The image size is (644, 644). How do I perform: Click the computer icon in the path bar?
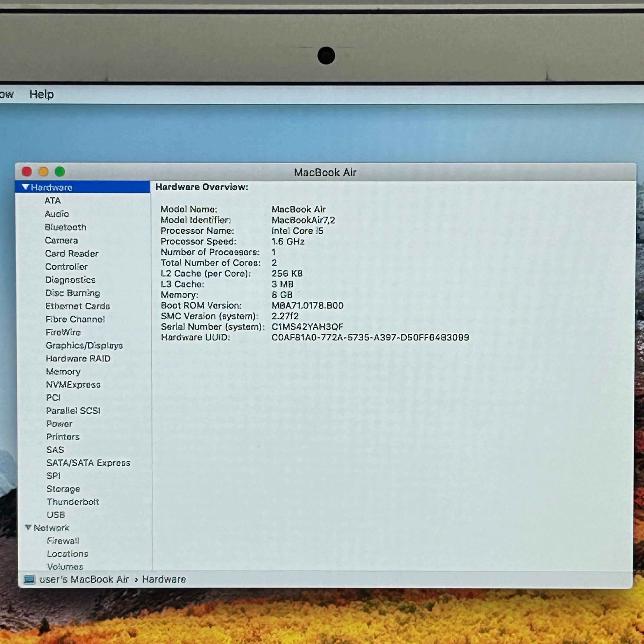tap(29, 580)
